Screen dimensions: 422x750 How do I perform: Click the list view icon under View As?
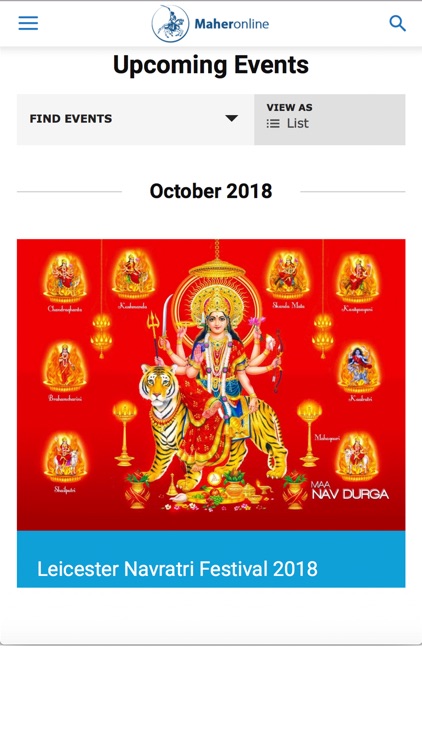(273, 124)
